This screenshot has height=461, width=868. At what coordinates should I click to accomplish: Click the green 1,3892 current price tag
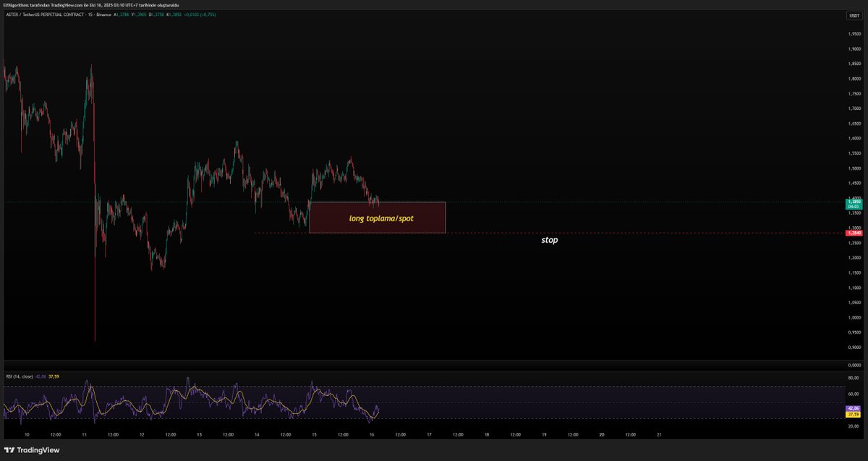(x=854, y=204)
